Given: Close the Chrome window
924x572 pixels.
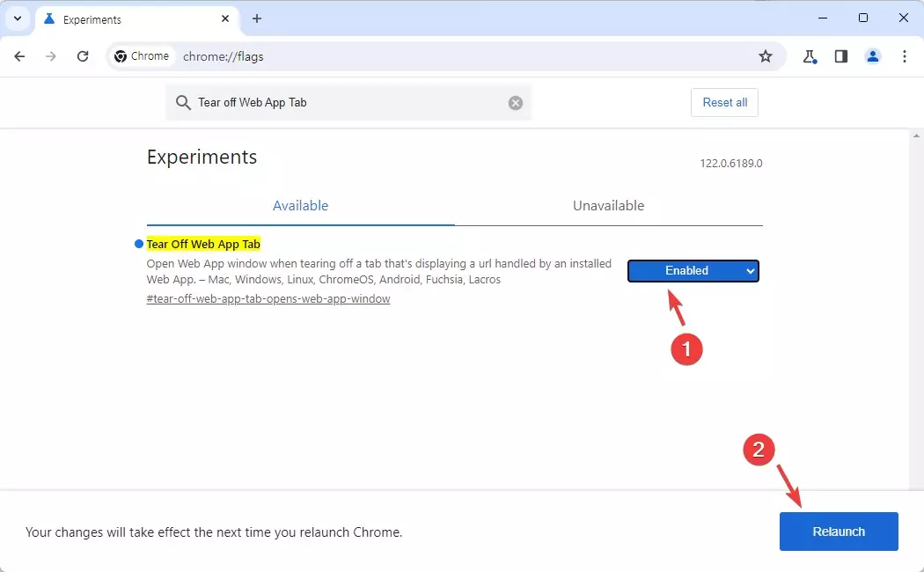Looking at the screenshot, I should point(904,18).
